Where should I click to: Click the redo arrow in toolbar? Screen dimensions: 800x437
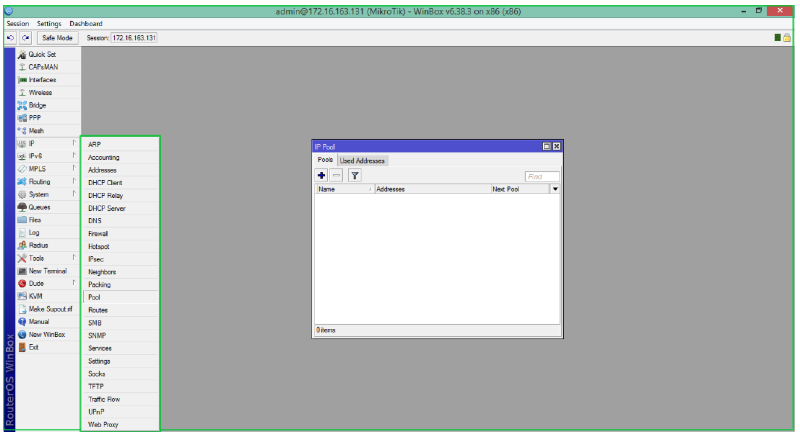[x=26, y=38]
